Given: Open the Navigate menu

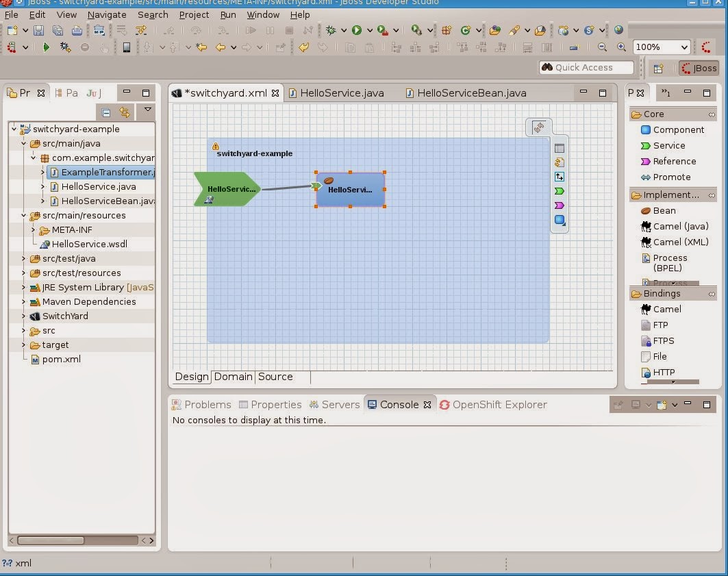Looking at the screenshot, I should click(x=107, y=15).
